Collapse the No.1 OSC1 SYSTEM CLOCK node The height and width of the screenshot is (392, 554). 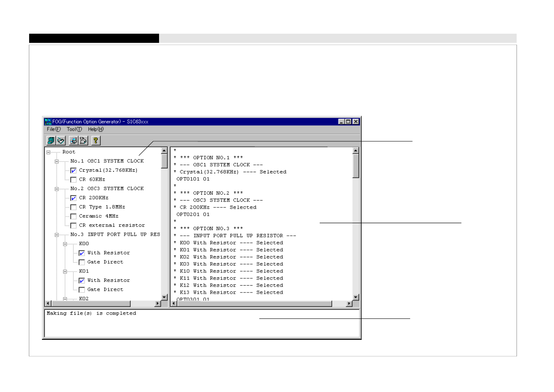(57, 161)
